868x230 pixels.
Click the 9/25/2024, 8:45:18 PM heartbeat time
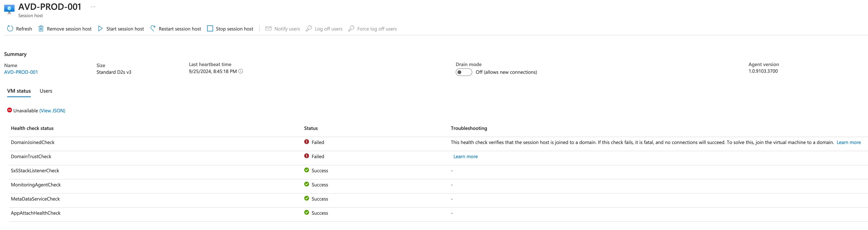(213, 71)
